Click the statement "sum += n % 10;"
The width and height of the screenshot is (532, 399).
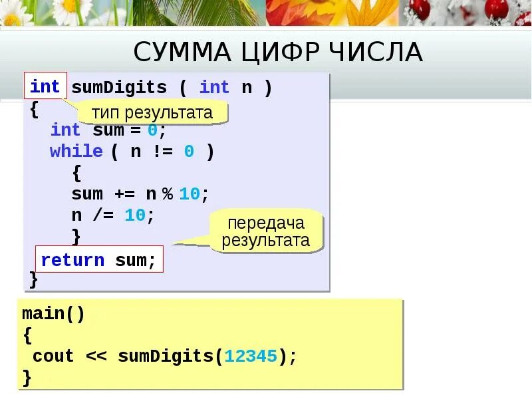[140, 194]
